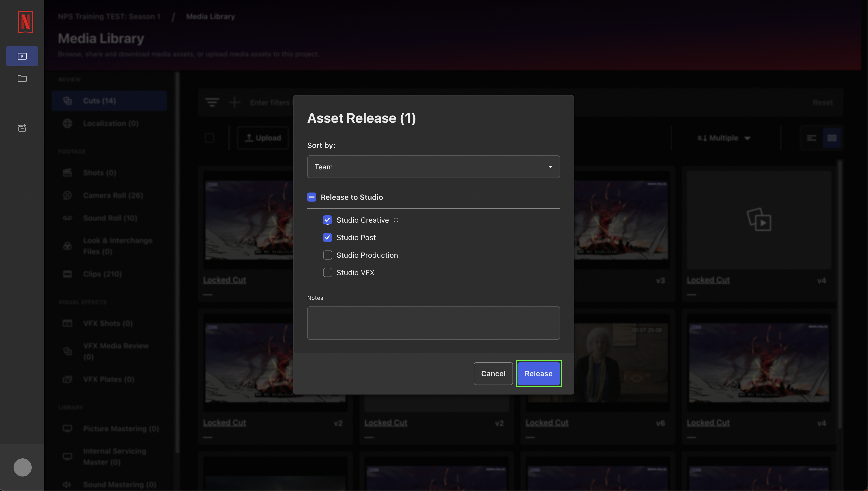The width and height of the screenshot is (868, 491).
Task: Click the Clips icon in sidebar
Action: [67, 274]
